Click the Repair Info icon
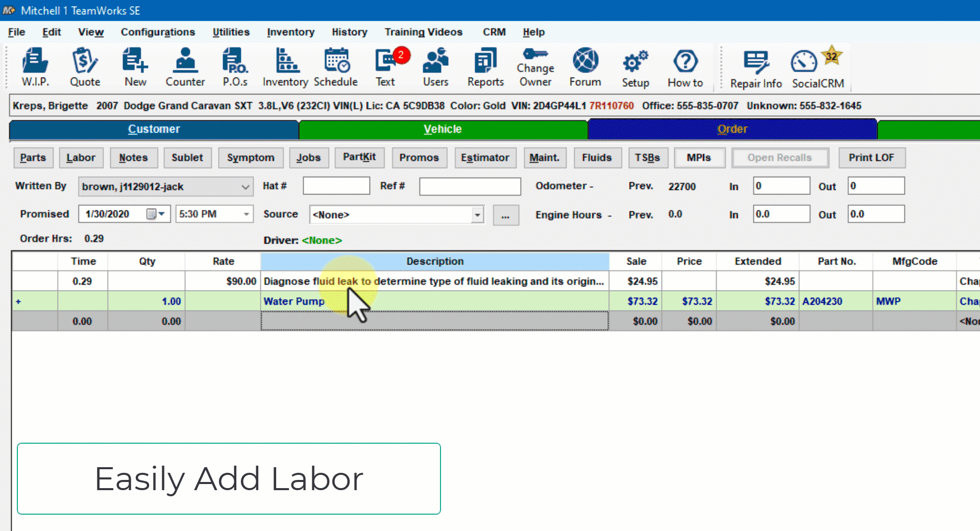The height and width of the screenshot is (531, 980). (x=755, y=68)
